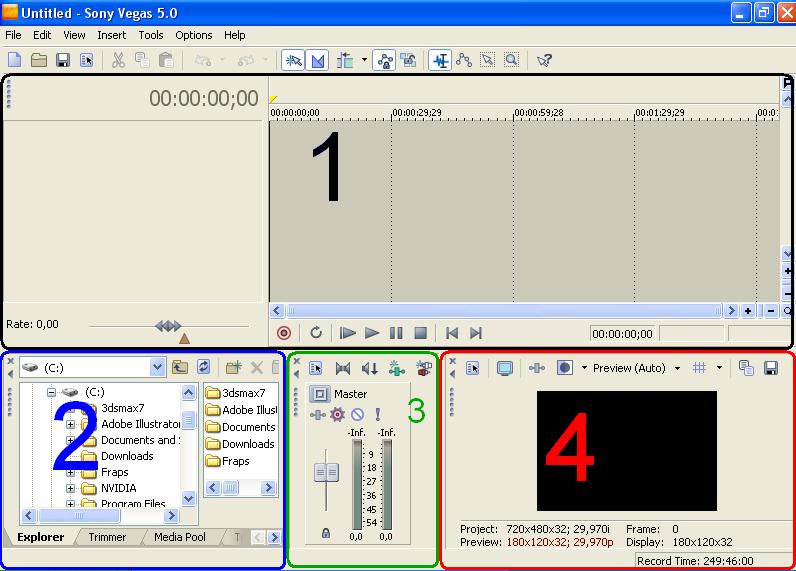Click the Preview on External Monitor icon
Image resolution: width=796 pixels, height=571 pixels.
coord(505,368)
